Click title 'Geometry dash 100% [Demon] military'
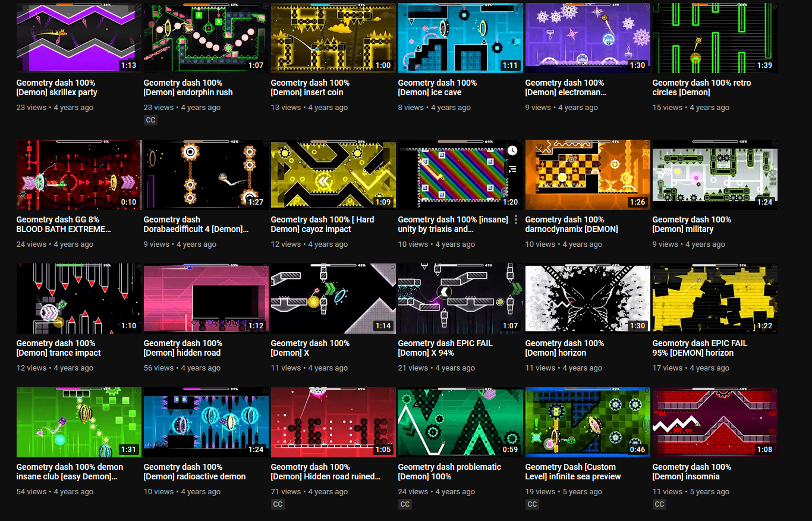The width and height of the screenshot is (812, 521). pyautogui.click(x=692, y=224)
